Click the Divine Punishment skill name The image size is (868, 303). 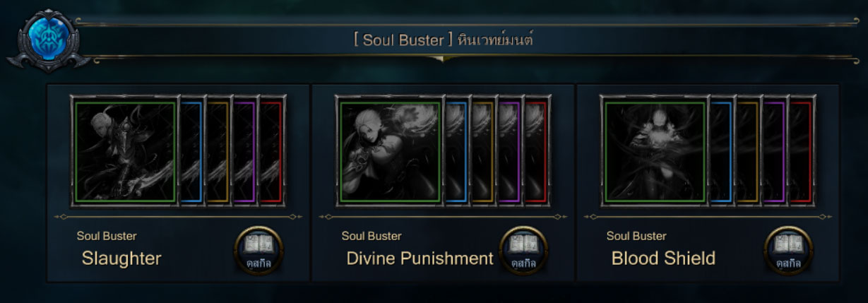coord(420,259)
